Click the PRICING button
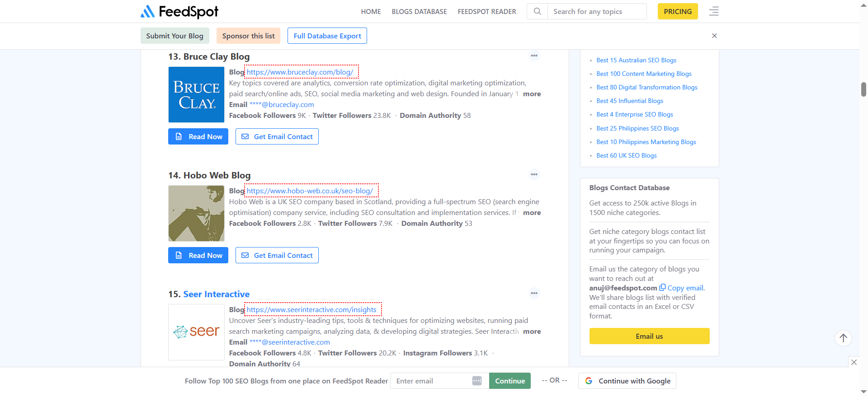This screenshot has height=397, width=868. coord(678,11)
